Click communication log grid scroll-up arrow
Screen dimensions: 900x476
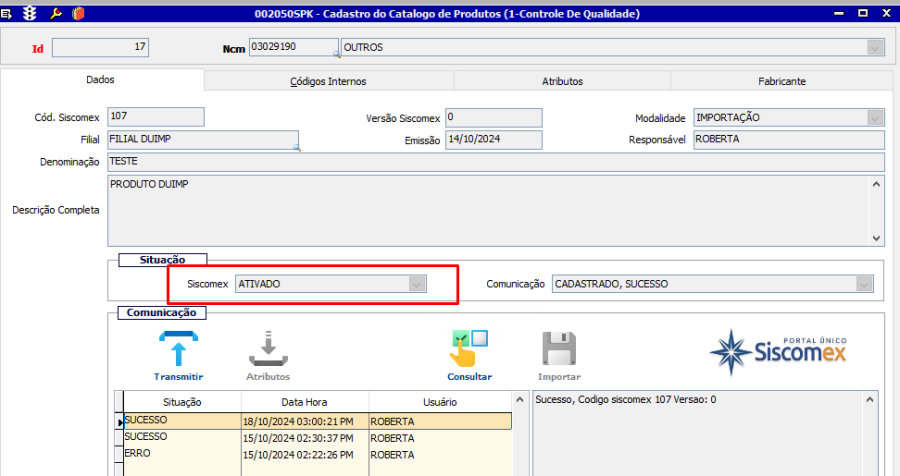click(519, 400)
